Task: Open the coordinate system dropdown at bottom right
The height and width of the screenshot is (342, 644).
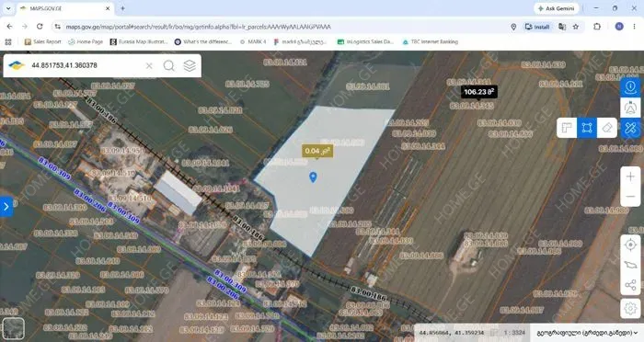Action: [x=587, y=333]
